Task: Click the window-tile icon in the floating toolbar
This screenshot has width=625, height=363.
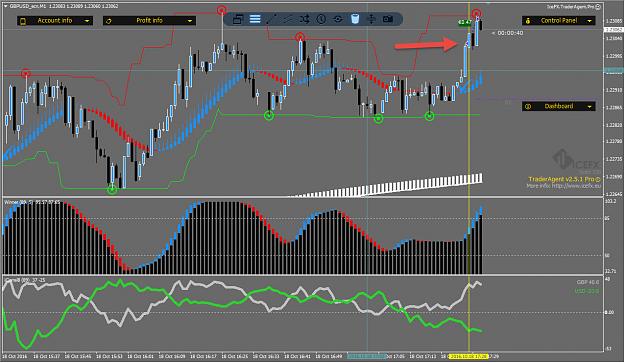Action: [x=238, y=19]
